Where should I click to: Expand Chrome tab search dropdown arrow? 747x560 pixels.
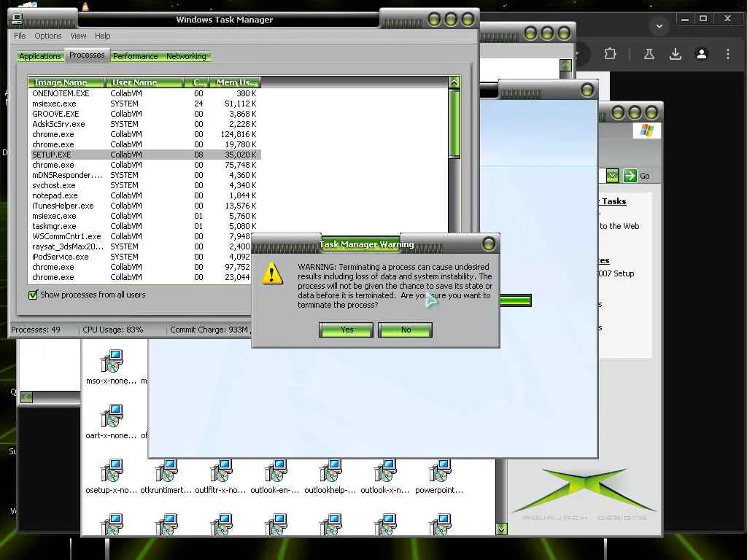point(659,26)
